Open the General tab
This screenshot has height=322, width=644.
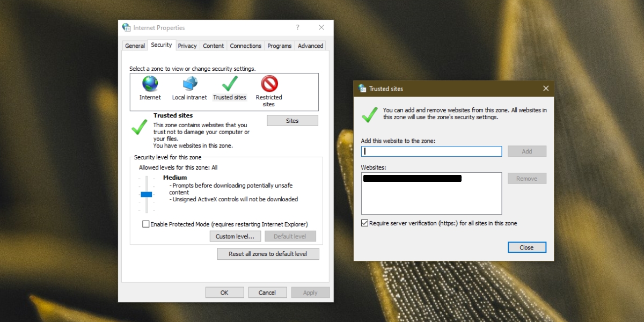click(135, 46)
